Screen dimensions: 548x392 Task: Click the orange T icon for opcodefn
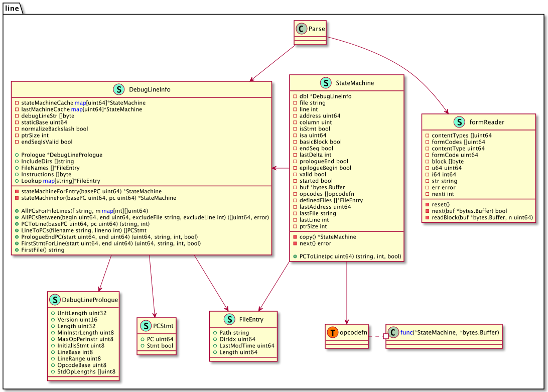tap(332, 332)
